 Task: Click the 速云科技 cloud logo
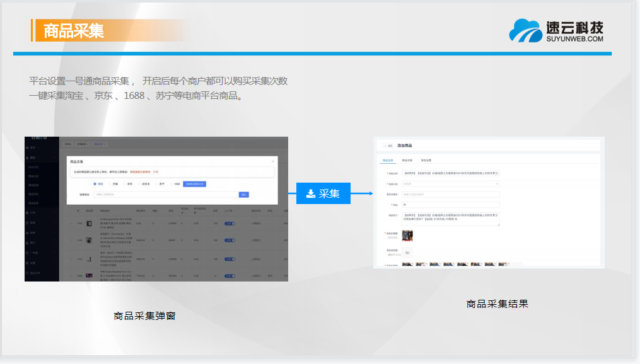(x=526, y=30)
